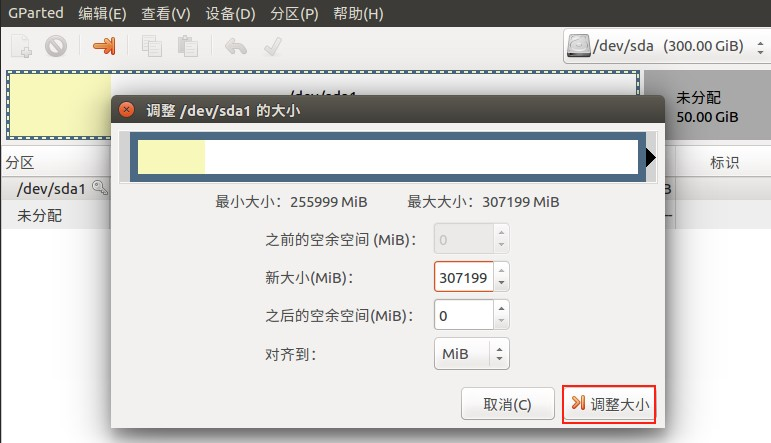Click the partition bar in resize dialog

click(388, 157)
